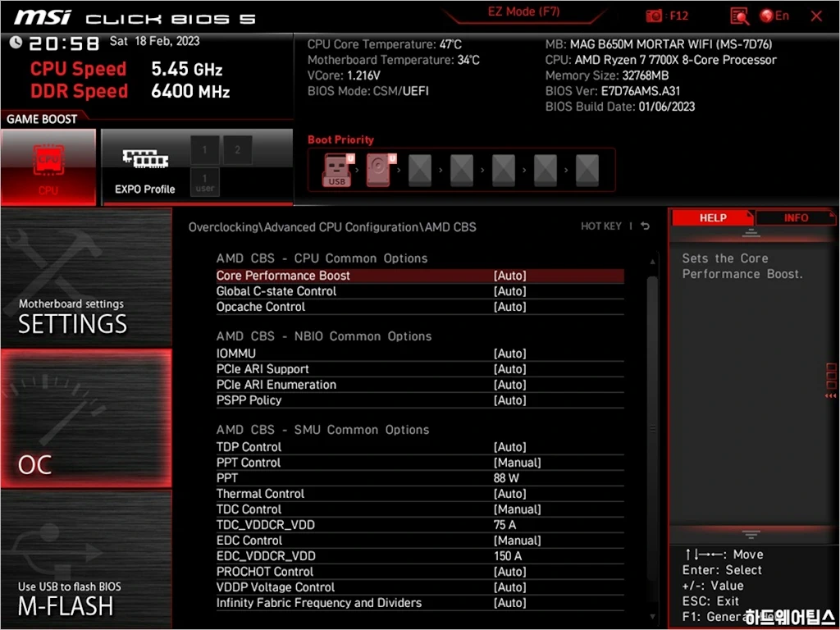Open Opcache Control value dropdown

click(x=510, y=307)
